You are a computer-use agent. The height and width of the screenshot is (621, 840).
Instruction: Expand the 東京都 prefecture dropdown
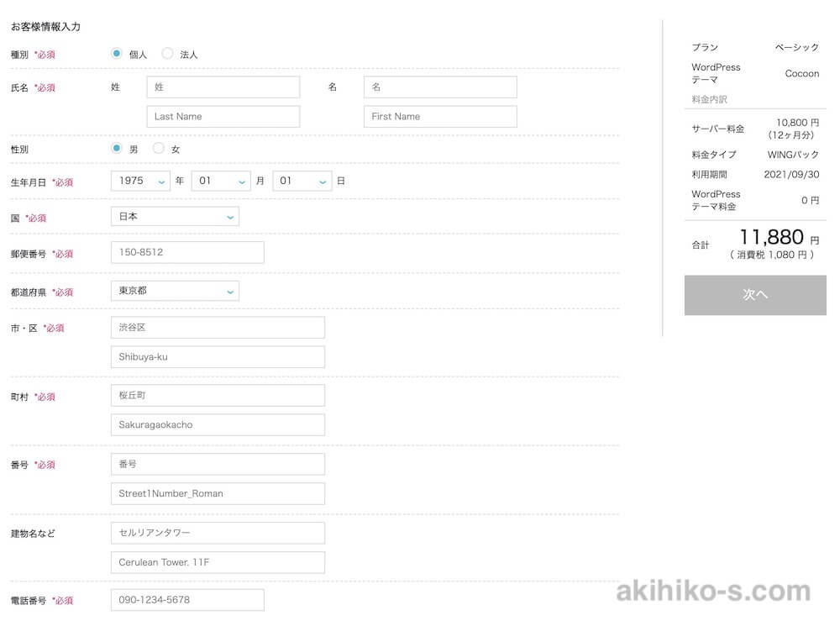175,291
